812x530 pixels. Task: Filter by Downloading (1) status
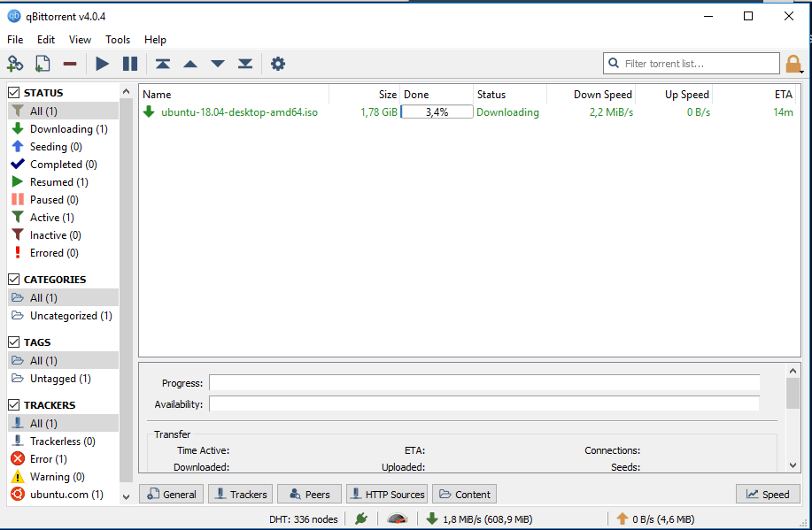tap(63, 129)
